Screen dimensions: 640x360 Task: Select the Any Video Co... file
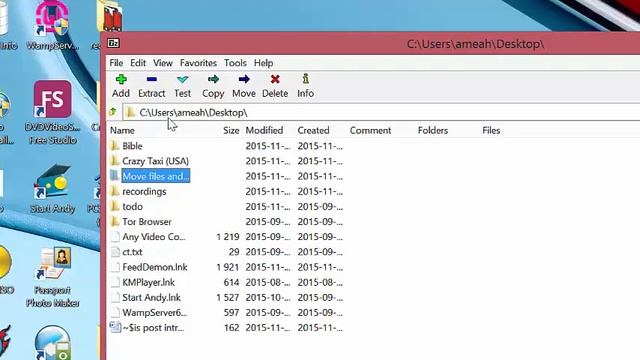154,237
